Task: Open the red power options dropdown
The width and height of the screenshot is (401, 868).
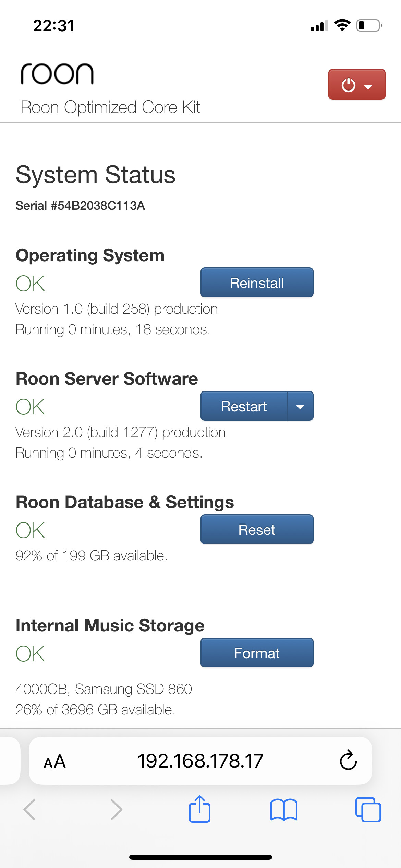Action: point(356,84)
